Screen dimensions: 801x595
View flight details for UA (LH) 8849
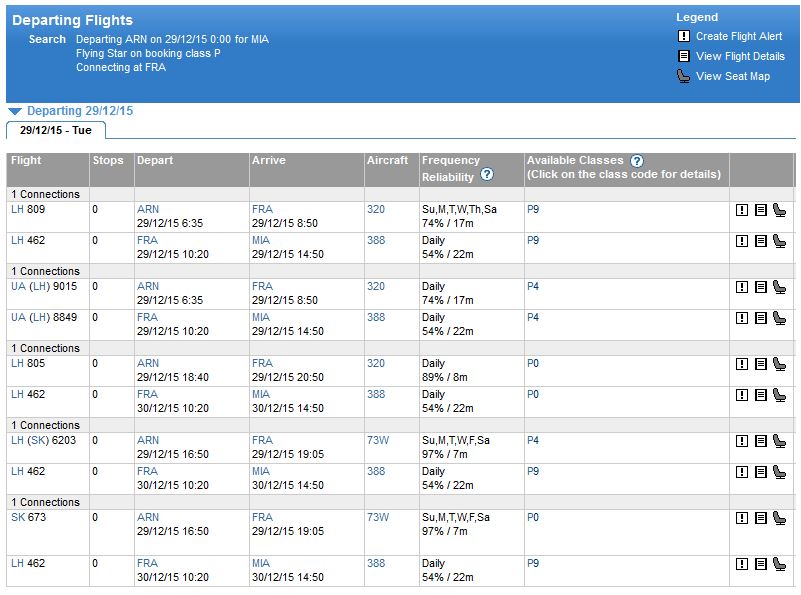coord(761,318)
